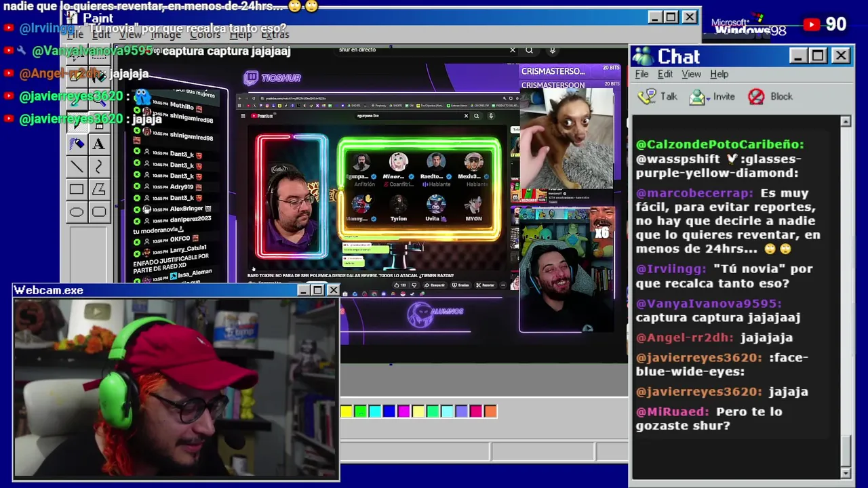Click 'daniperez2023' in stream chat list
The image size is (868, 488).
(191, 220)
